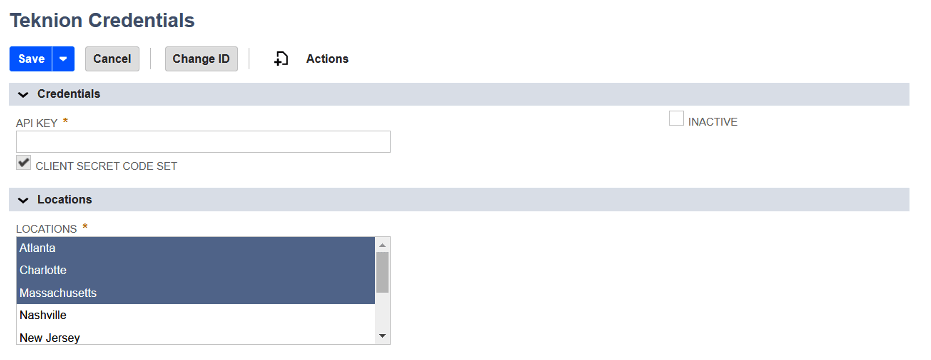This screenshot has height=360, width=931.
Task: Click the Save dropdown arrow
Action: tap(64, 59)
